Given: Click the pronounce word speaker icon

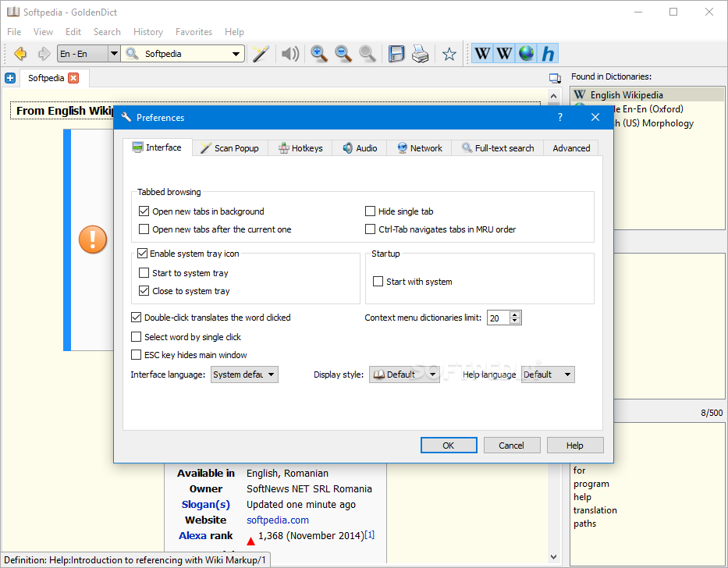Looking at the screenshot, I should [x=290, y=54].
